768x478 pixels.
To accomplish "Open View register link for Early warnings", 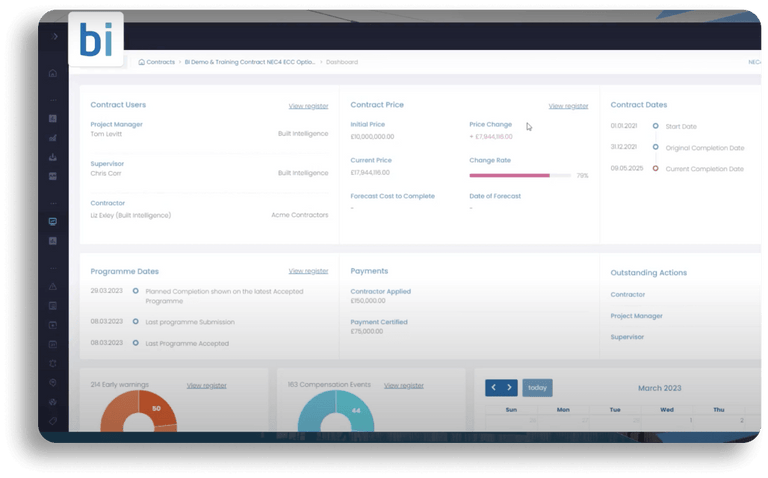I will coord(207,385).
